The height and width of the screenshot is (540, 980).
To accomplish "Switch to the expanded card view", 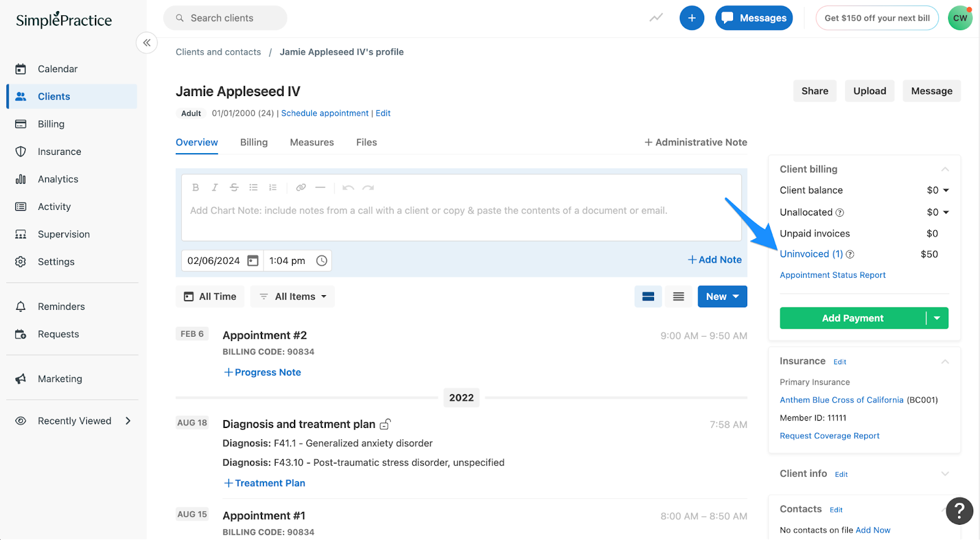I will [648, 296].
